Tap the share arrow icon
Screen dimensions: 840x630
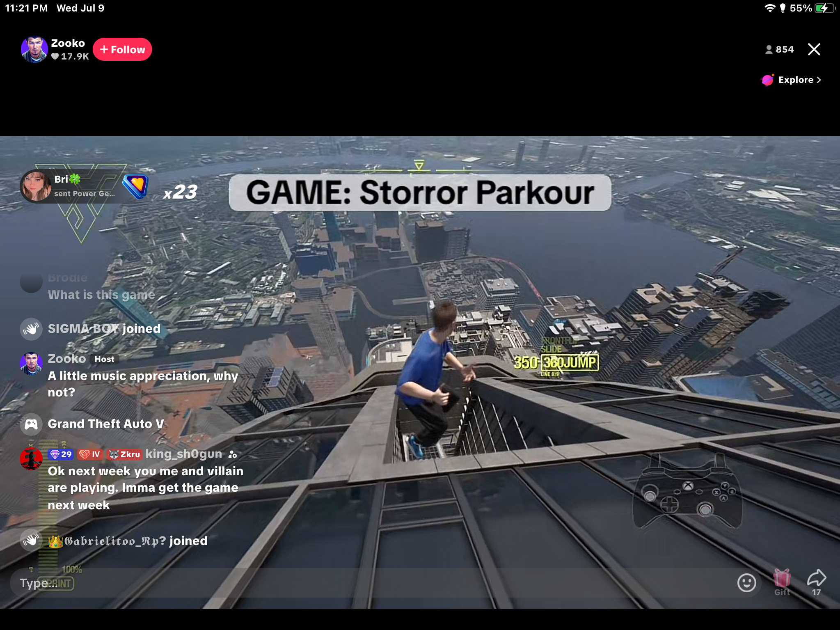[816, 578]
